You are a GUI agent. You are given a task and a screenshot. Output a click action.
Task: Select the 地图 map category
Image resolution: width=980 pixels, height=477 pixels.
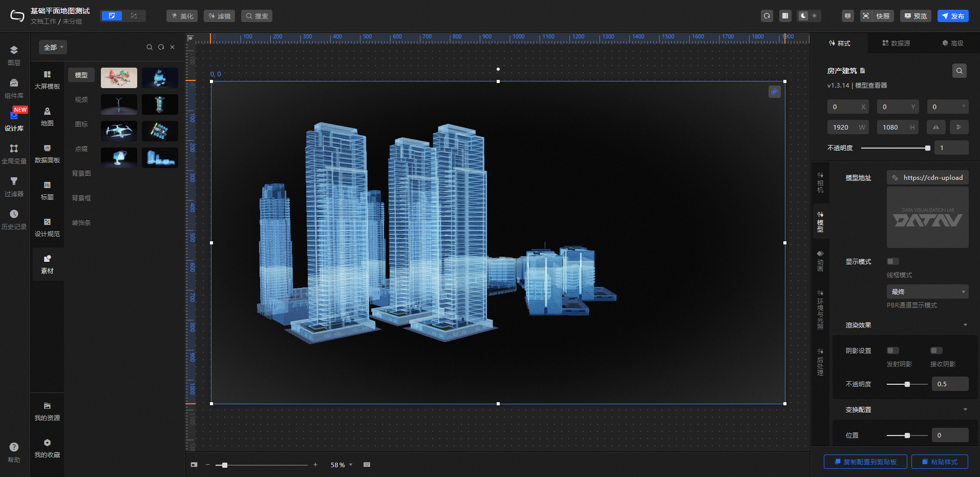47,117
